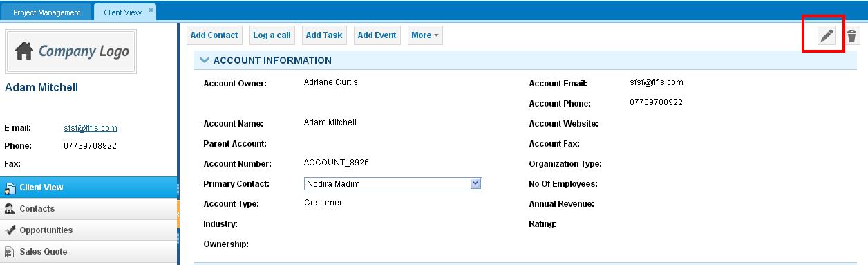Click the Account Website label
The width and height of the screenshot is (868, 265).
tap(563, 124)
